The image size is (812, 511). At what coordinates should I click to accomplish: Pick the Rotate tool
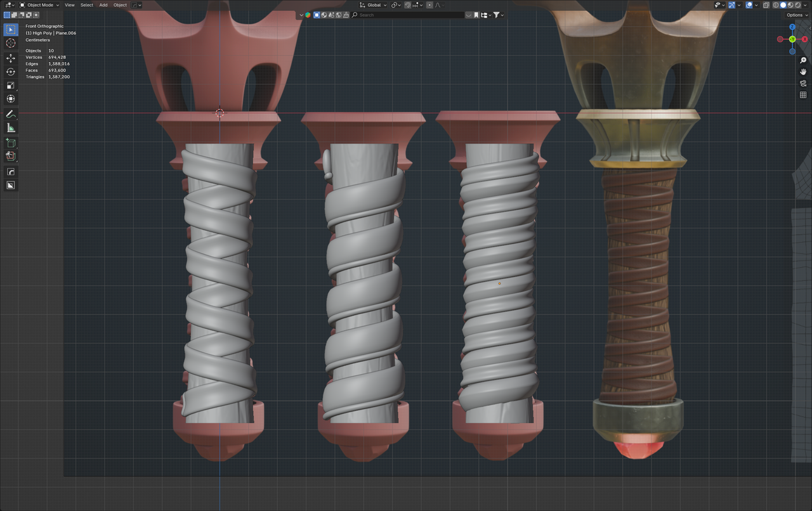(11, 72)
